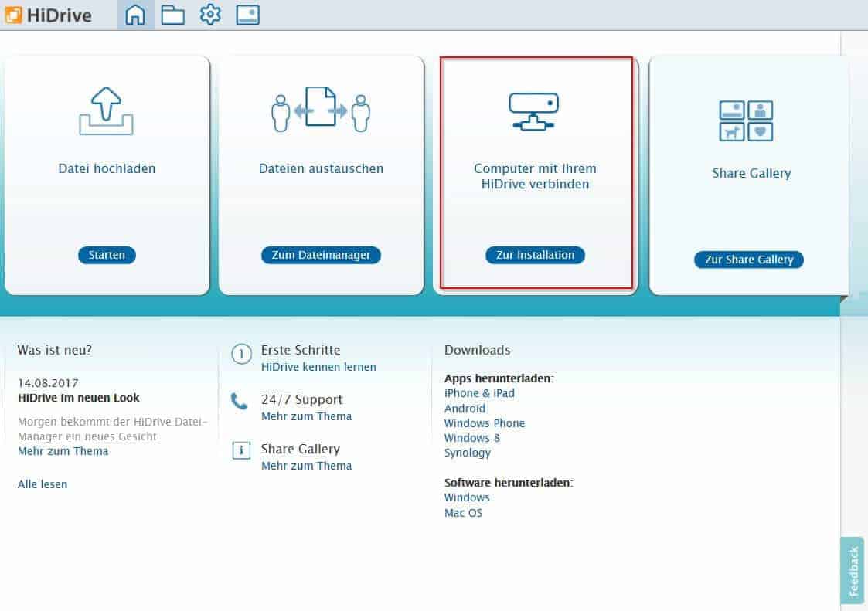Open the Zur Share Gallery button

(749, 260)
